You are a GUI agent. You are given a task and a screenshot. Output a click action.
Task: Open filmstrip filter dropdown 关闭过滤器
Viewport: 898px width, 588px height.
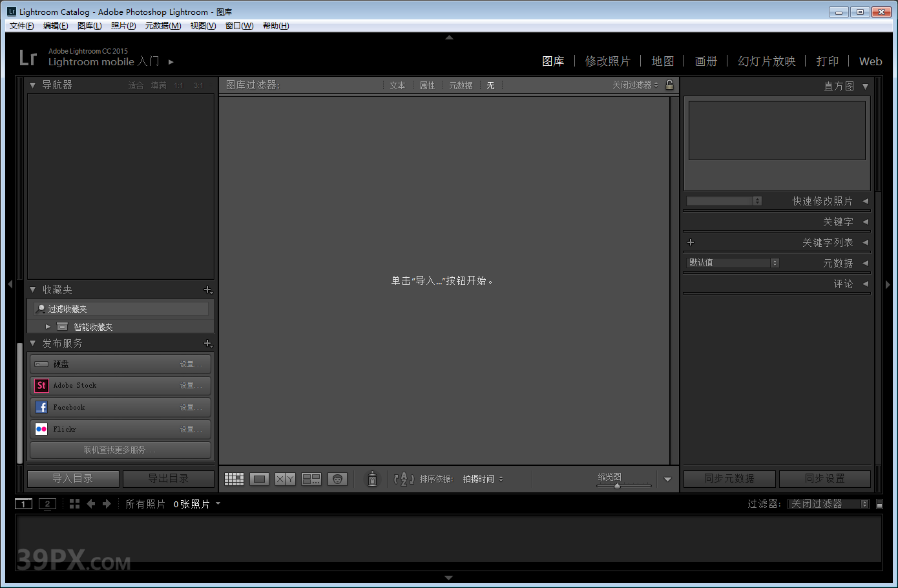[829, 504]
